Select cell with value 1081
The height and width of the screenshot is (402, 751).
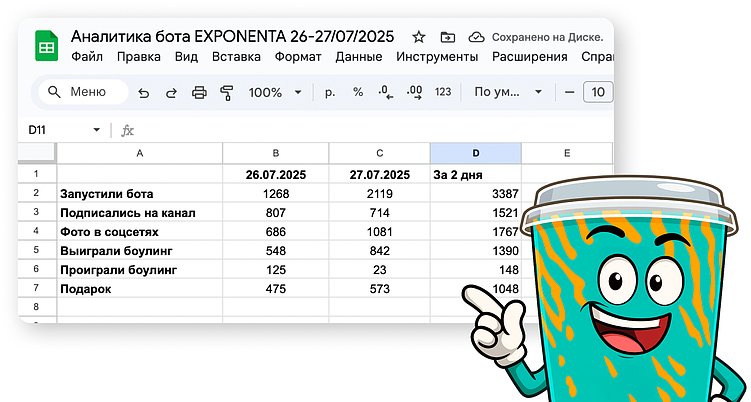coord(379,231)
